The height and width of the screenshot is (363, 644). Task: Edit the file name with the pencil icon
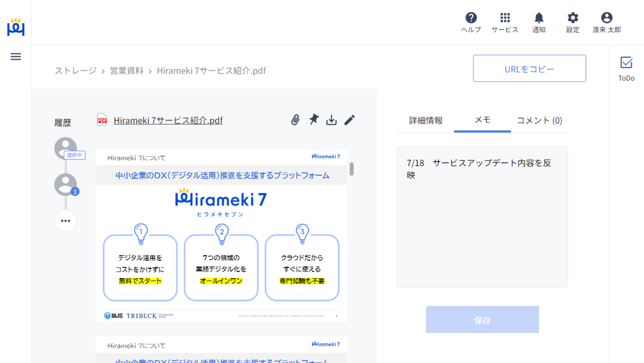point(350,120)
